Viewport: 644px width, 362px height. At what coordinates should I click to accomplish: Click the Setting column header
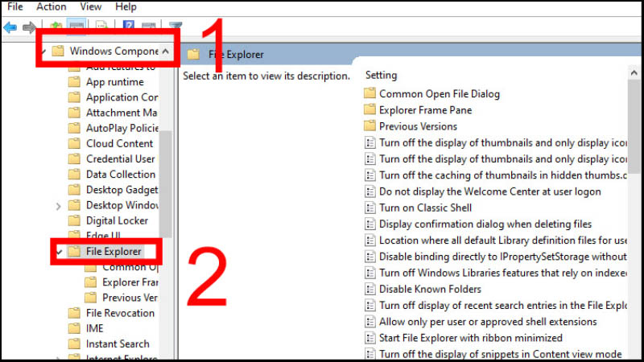tap(381, 75)
